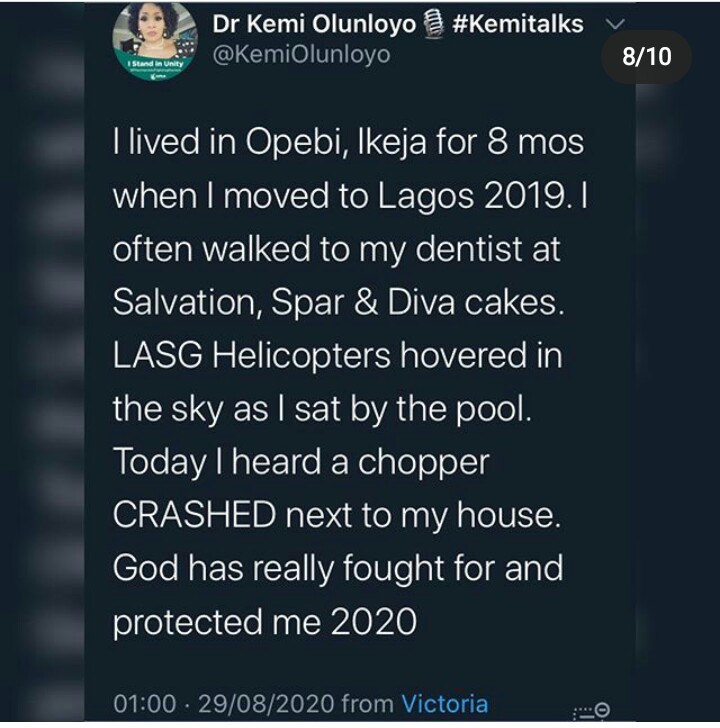Click the word CRASHED in the tweet
This screenshot has width=720, height=728.
tap(193, 515)
